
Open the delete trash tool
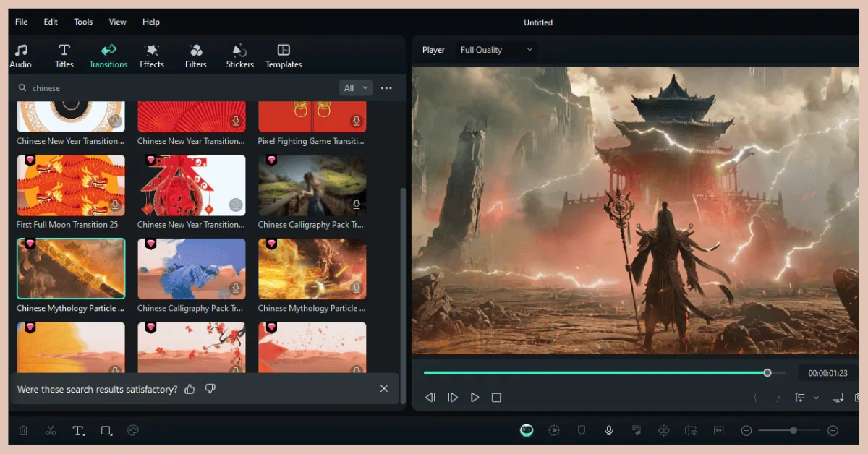pos(22,430)
